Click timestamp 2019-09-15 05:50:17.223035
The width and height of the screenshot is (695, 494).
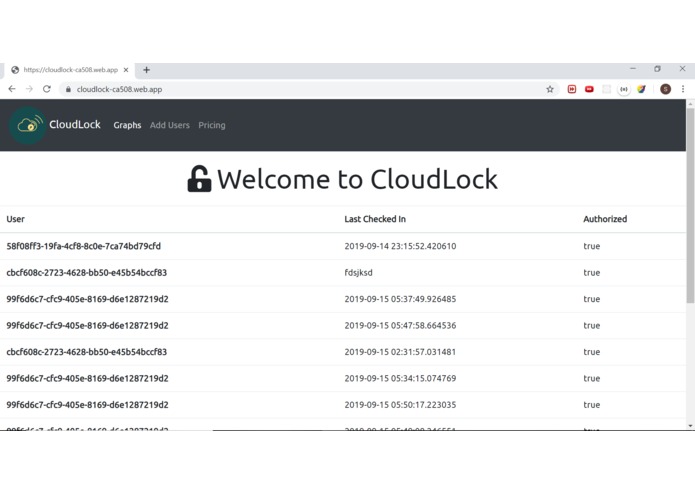coord(400,405)
